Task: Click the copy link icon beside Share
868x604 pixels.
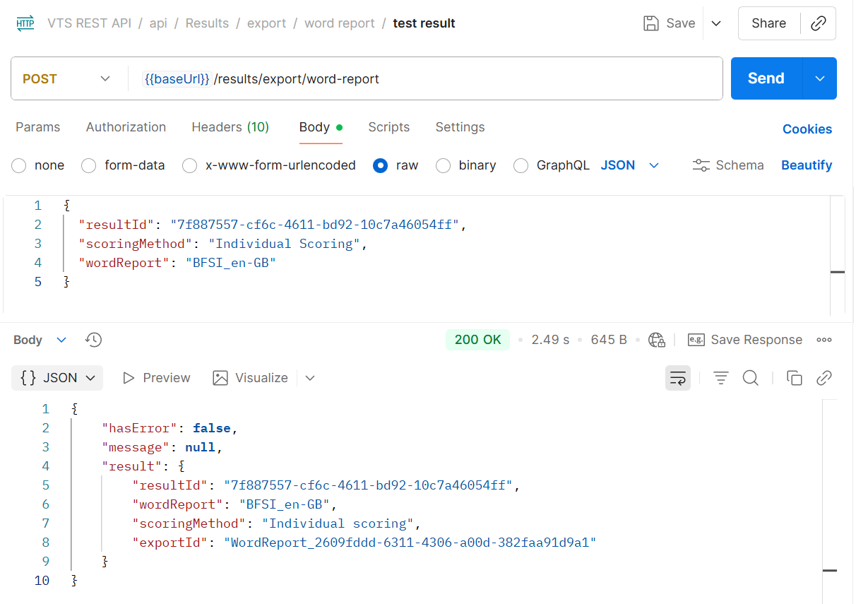Action: pos(819,23)
